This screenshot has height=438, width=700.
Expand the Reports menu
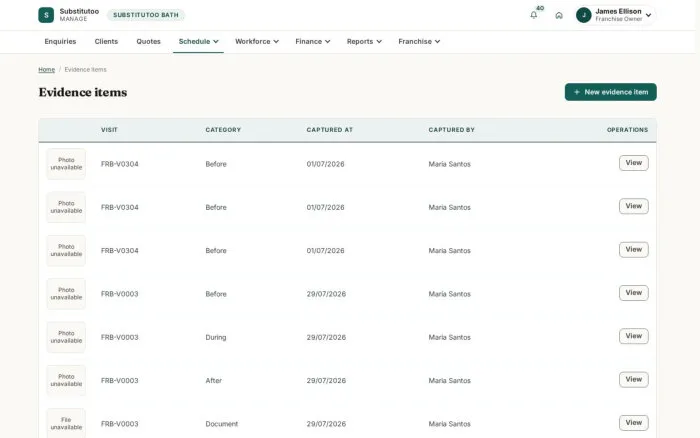click(364, 42)
